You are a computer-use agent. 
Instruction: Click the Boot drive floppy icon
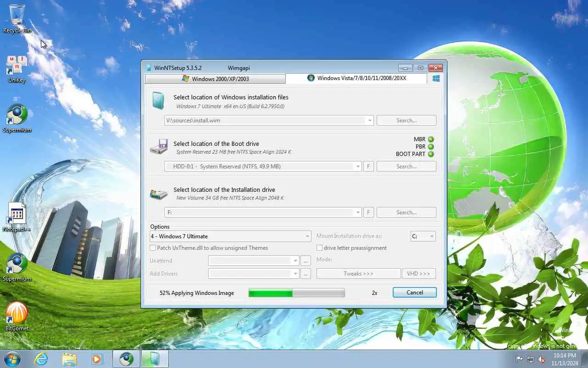click(159, 147)
